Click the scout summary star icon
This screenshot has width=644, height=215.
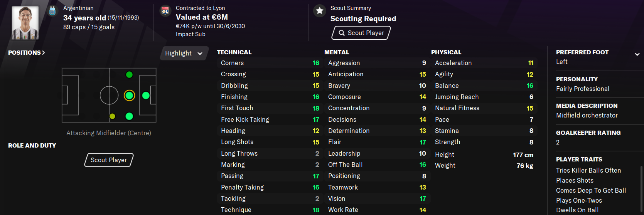point(320,11)
